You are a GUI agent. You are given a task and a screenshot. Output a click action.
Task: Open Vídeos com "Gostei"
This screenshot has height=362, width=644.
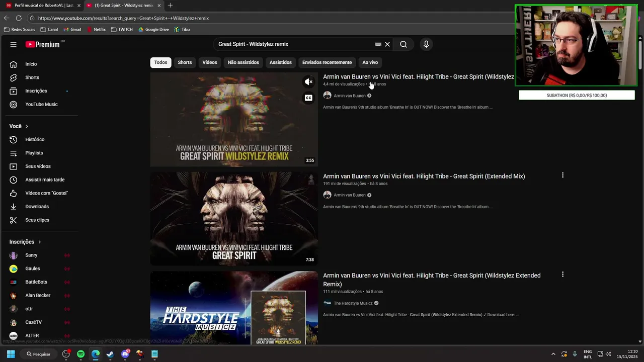tap(46, 193)
